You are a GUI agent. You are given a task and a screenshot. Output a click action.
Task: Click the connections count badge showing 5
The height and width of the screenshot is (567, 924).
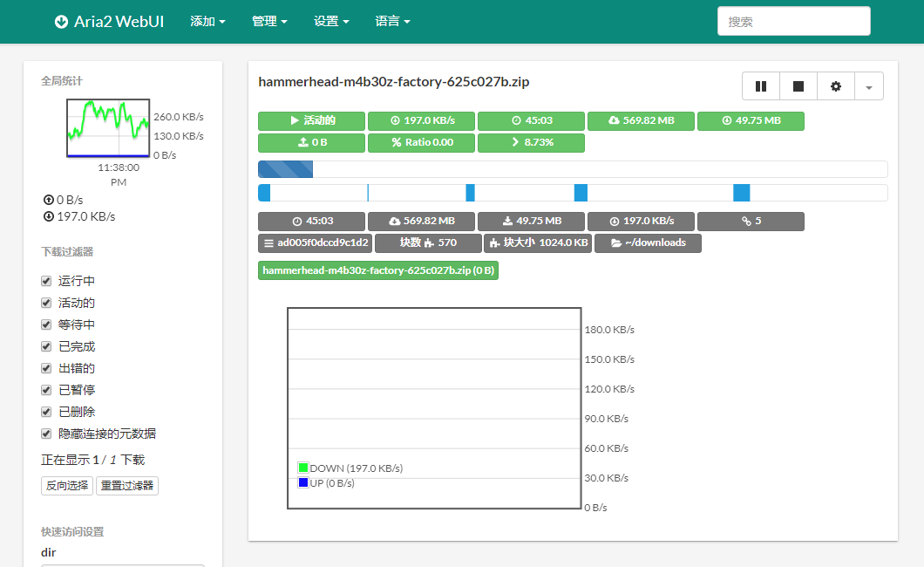pos(751,221)
